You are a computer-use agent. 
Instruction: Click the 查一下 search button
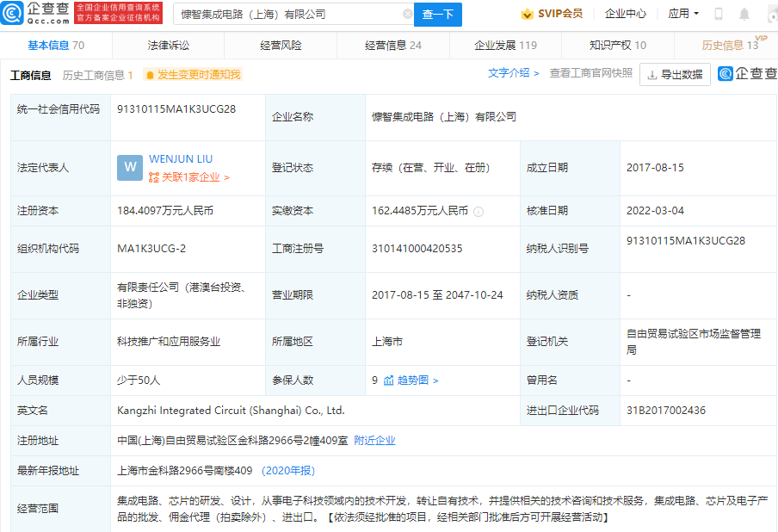(437, 15)
